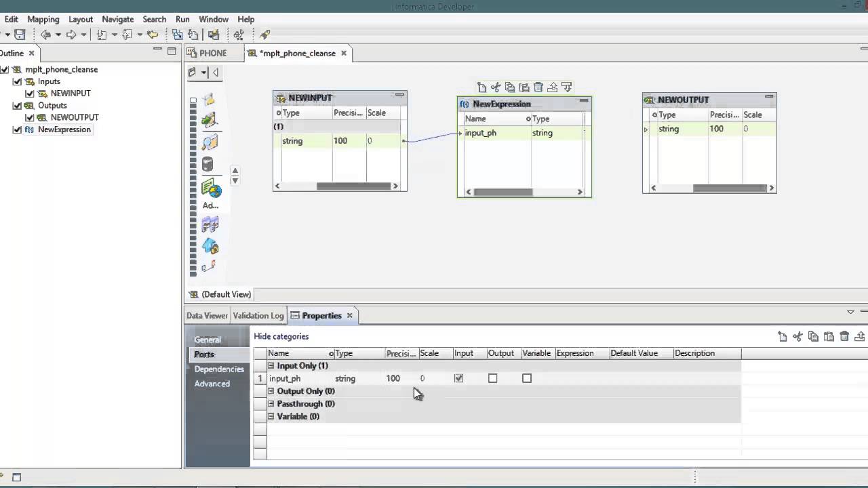Check the Variable checkbox for input_ph

click(527, 378)
